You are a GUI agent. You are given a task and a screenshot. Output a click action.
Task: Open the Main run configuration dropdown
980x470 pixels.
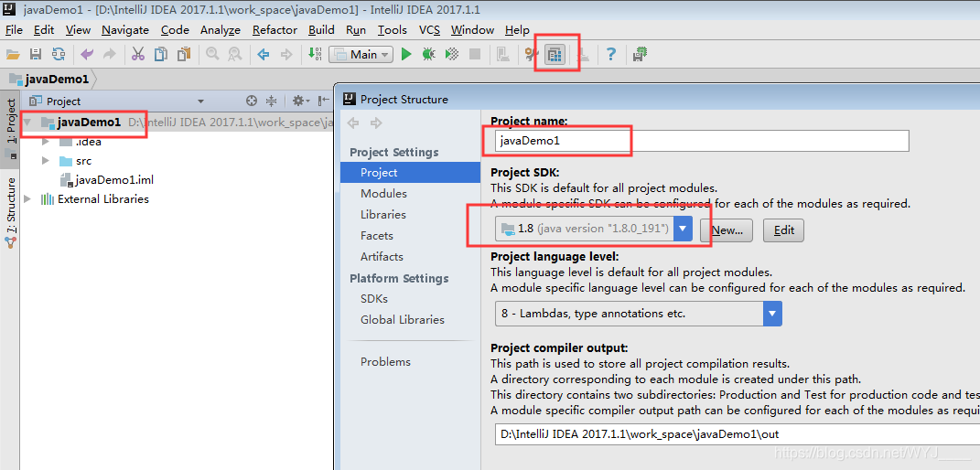point(361,55)
